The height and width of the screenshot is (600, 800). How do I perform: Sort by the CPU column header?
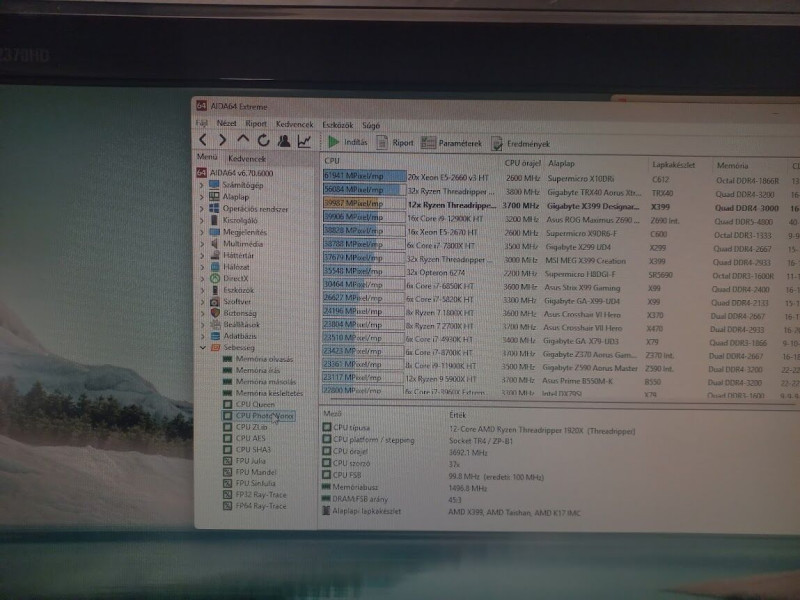(x=332, y=161)
